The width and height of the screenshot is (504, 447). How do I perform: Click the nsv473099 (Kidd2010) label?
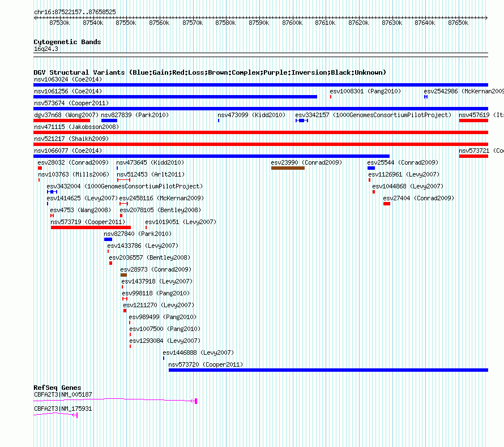(251, 115)
